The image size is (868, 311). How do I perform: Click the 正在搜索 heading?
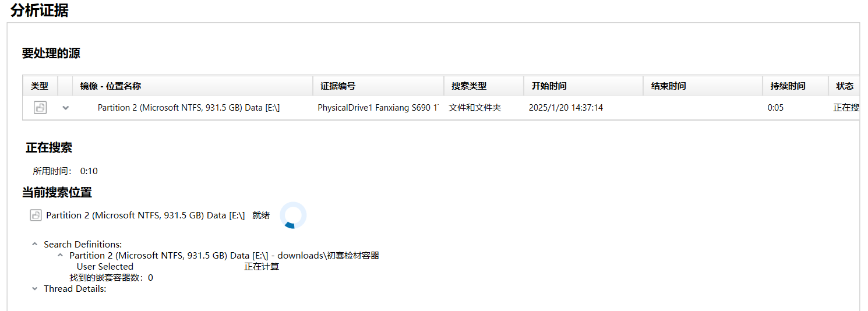[49, 148]
